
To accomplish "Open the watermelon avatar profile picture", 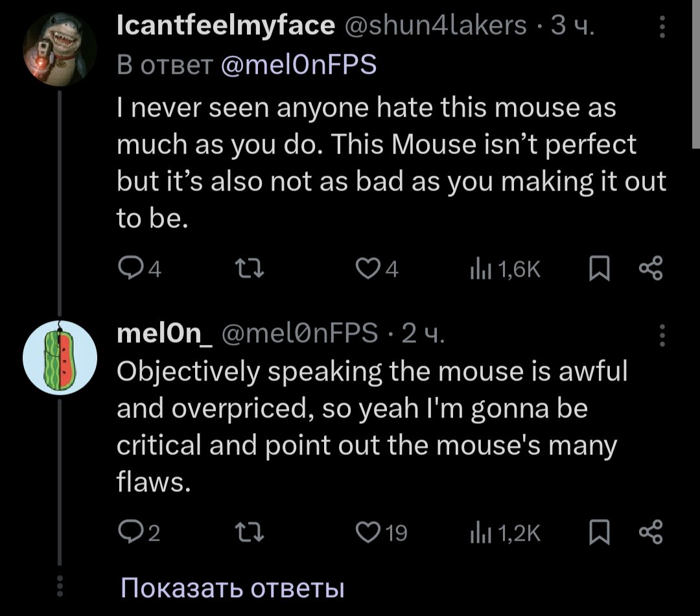I will click(60, 359).
